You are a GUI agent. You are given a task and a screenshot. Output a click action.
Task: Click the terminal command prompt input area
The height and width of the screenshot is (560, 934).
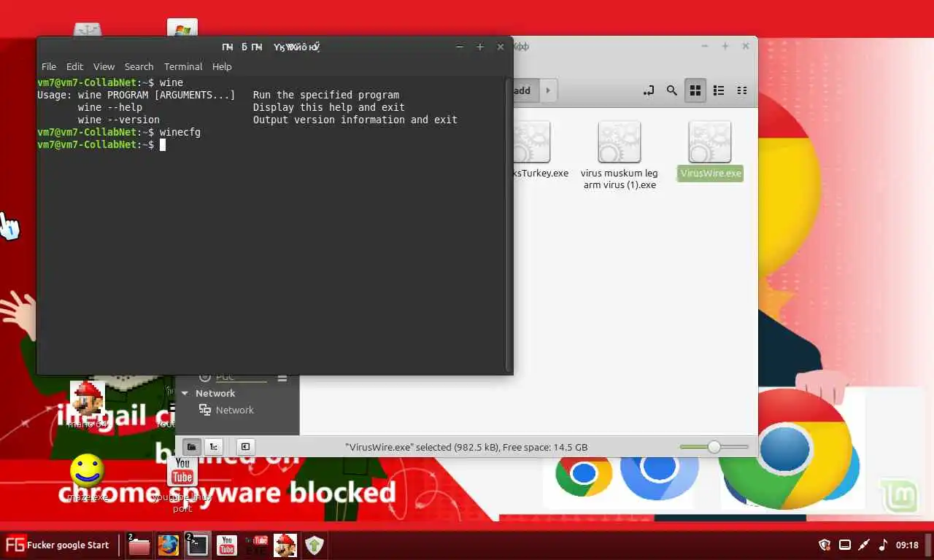click(x=163, y=144)
